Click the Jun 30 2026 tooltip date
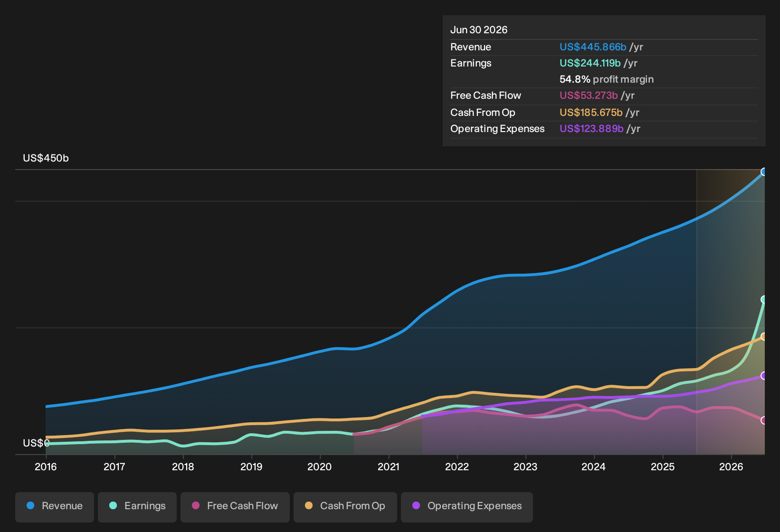 click(479, 30)
